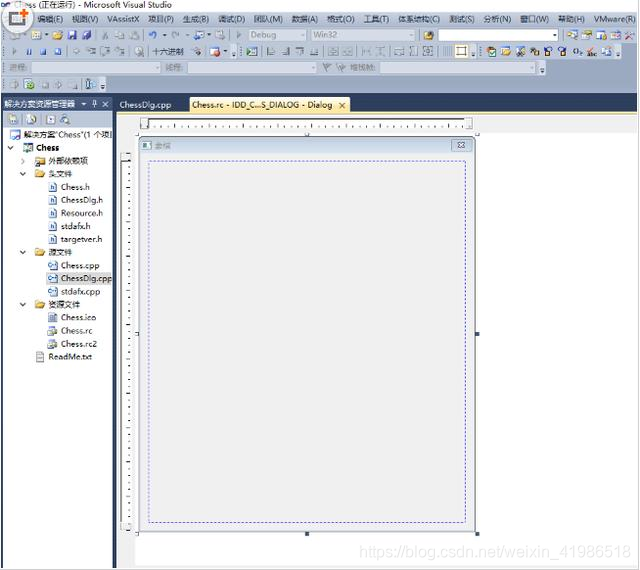Undo the last action in toolbar
The image size is (640, 570).
[x=153, y=35]
